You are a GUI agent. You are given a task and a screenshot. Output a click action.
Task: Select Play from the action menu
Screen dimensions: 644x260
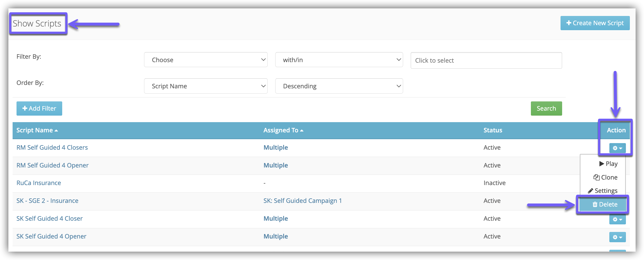click(608, 164)
